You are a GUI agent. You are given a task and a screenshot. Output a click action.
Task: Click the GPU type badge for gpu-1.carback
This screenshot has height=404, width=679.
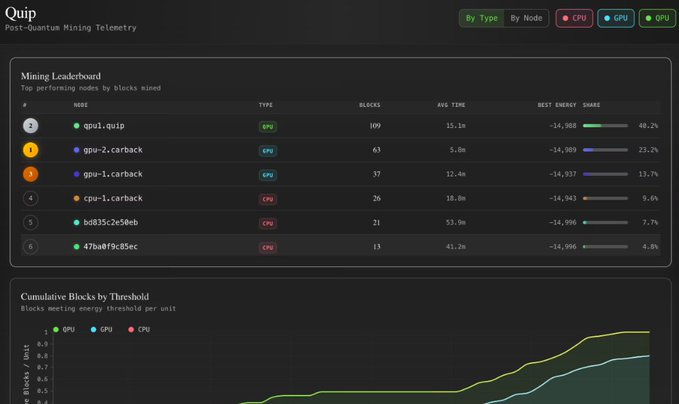coord(268,175)
